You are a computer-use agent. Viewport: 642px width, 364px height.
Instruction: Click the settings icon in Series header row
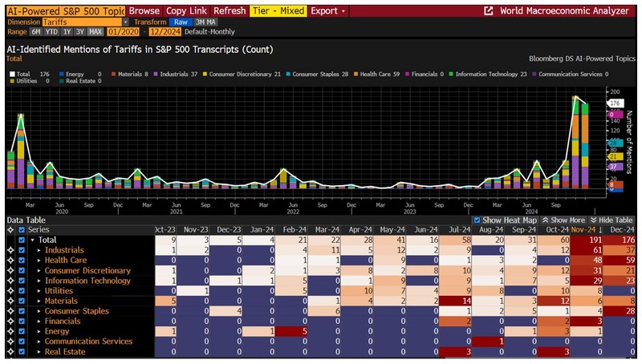click(10, 229)
